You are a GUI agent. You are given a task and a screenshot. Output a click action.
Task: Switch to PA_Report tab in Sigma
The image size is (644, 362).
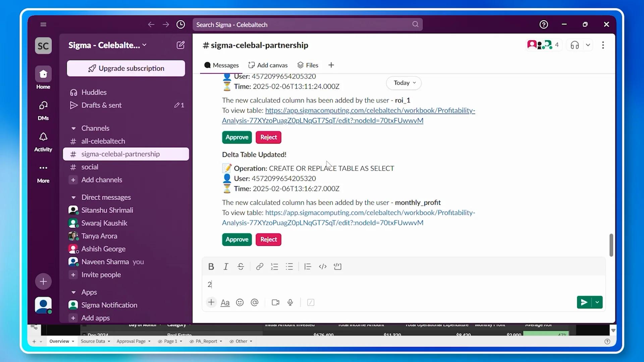[206, 342]
